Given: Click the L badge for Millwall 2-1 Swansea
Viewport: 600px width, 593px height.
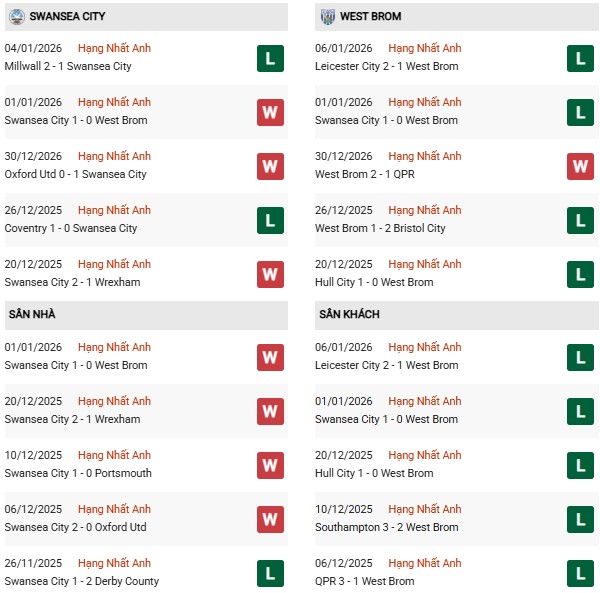Looking at the screenshot, I should pyautogui.click(x=269, y=58).
